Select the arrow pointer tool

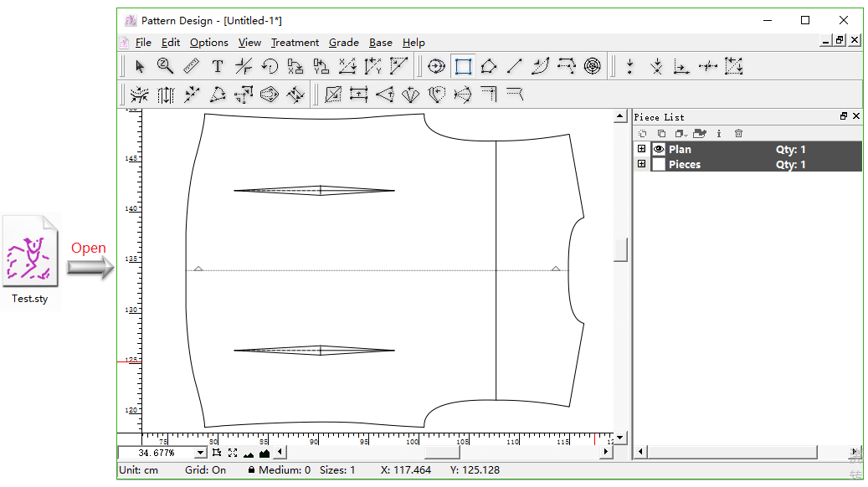tap(140, 66)
